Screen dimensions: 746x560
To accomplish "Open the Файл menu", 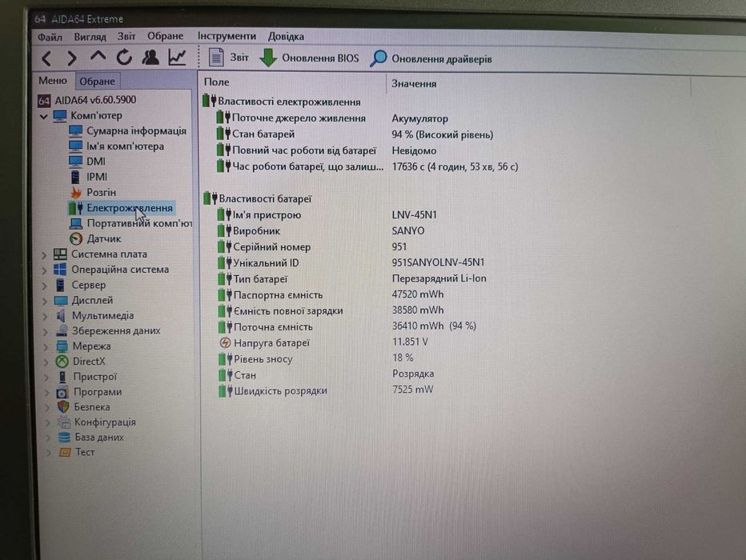I will (x=50, y=37).
